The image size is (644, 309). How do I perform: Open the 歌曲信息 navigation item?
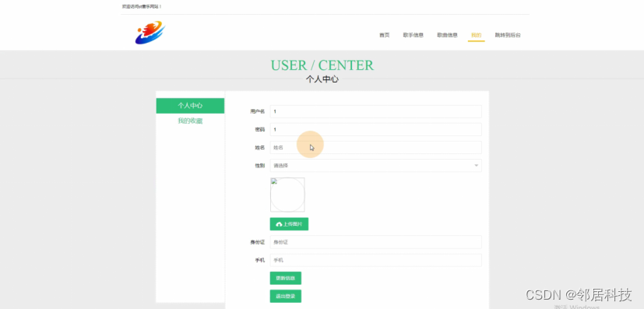tap(447, 35)
